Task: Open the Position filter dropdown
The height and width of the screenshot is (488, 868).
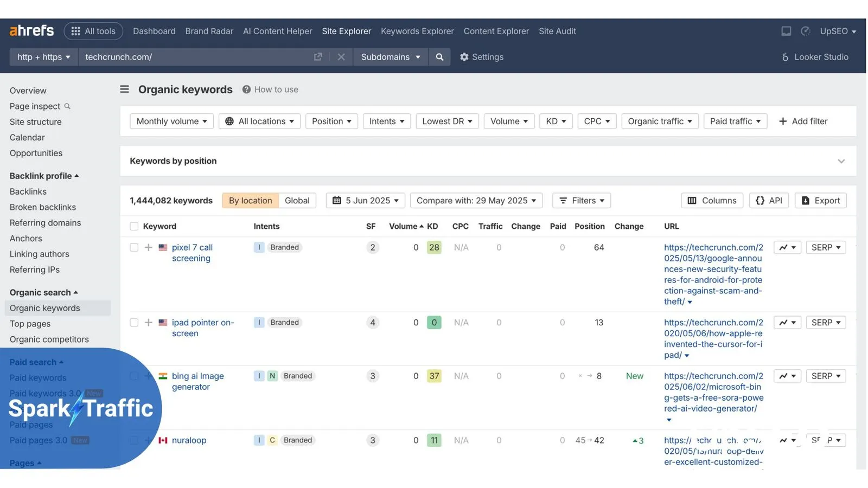Action: tap(331, 121)
